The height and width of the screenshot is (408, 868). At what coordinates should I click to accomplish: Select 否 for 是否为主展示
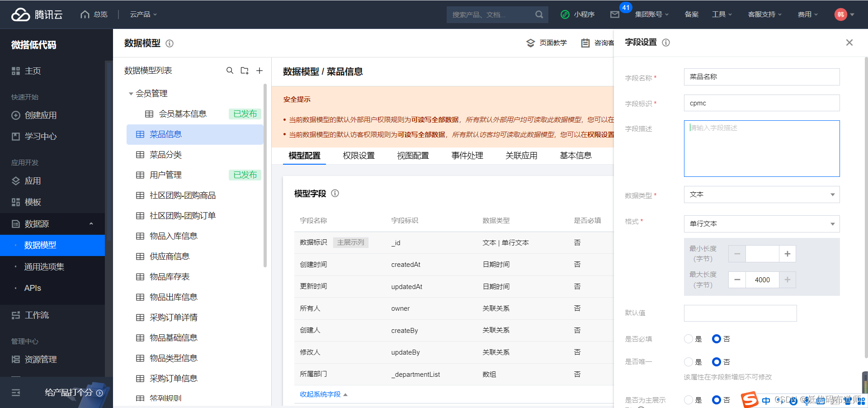[717, 400]
